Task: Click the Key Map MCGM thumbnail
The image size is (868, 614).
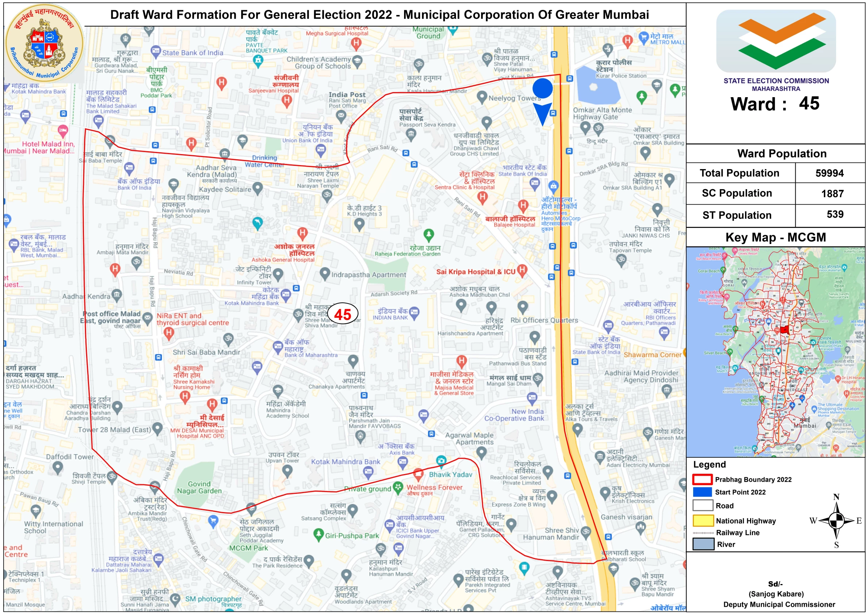Action: (x=775, y=352)
